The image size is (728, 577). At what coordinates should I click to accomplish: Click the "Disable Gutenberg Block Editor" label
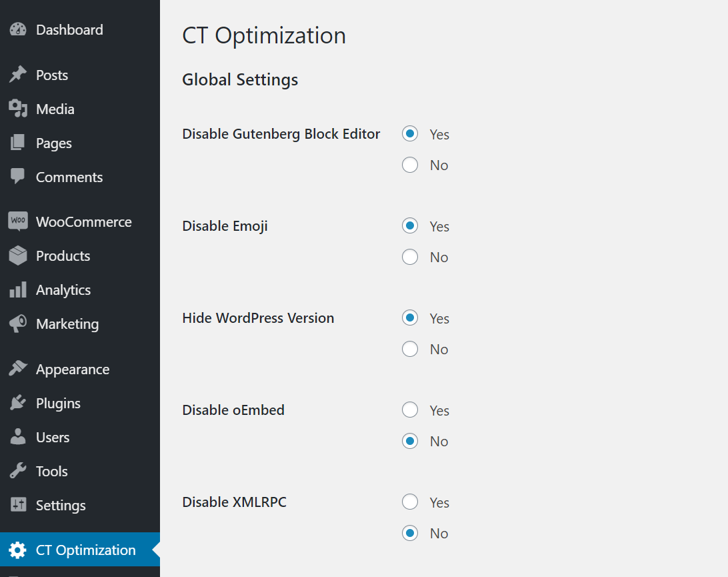click(x=281, y=134)
